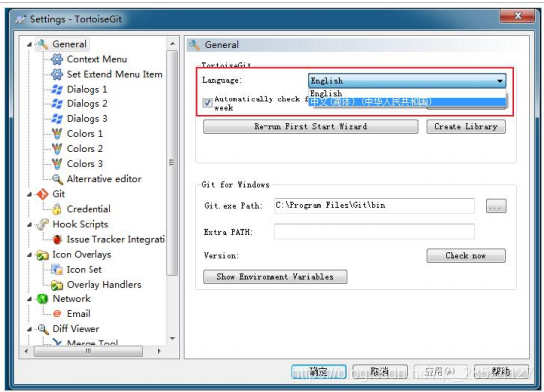Click the Colors 3 palette icon
The height and width of the screenshot is (392, 544).
[x=57, y=164]
